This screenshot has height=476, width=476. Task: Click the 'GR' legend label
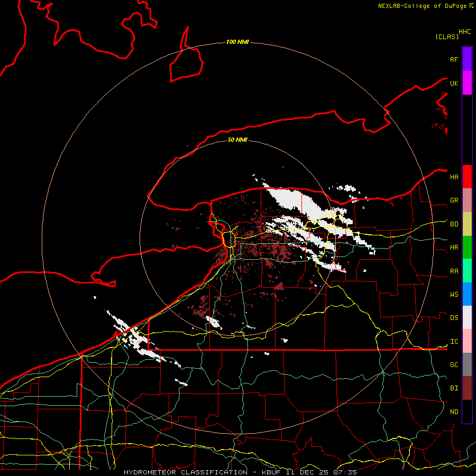454,200
